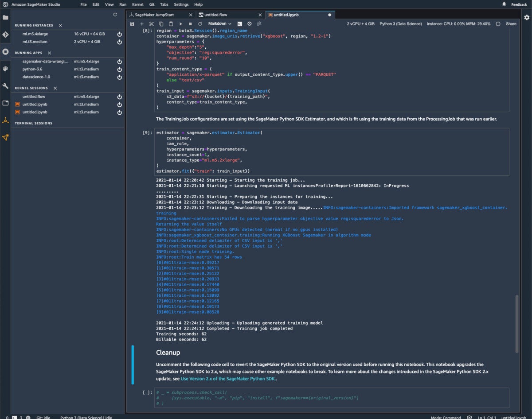Click into the estimator code cell [9]

tap(332, 152)
